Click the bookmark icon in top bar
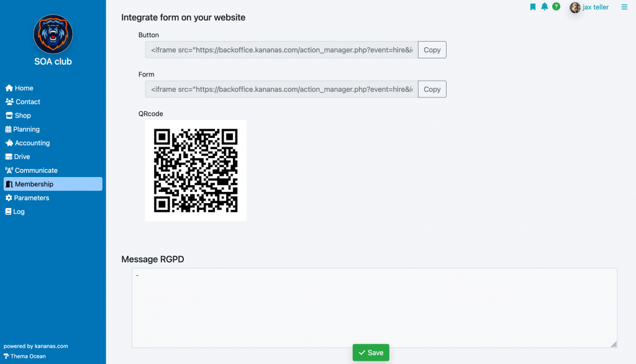 pyautogui.click(x=533, y=7)
